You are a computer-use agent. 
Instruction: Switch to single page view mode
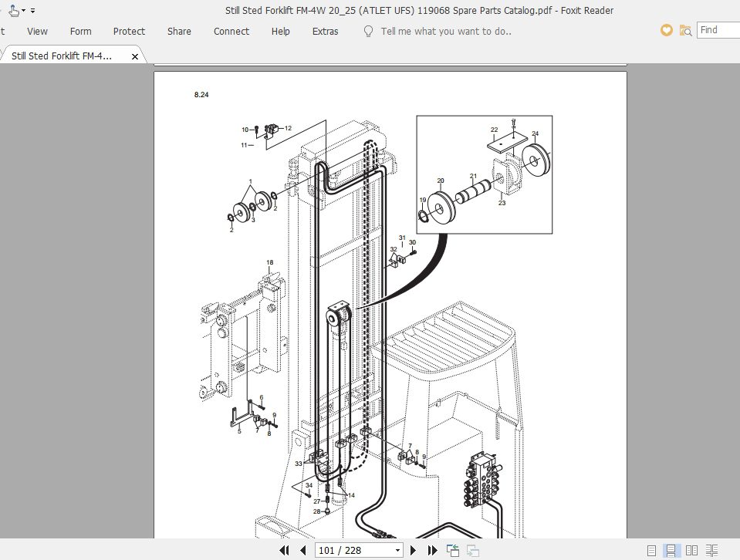pos(651,550)
